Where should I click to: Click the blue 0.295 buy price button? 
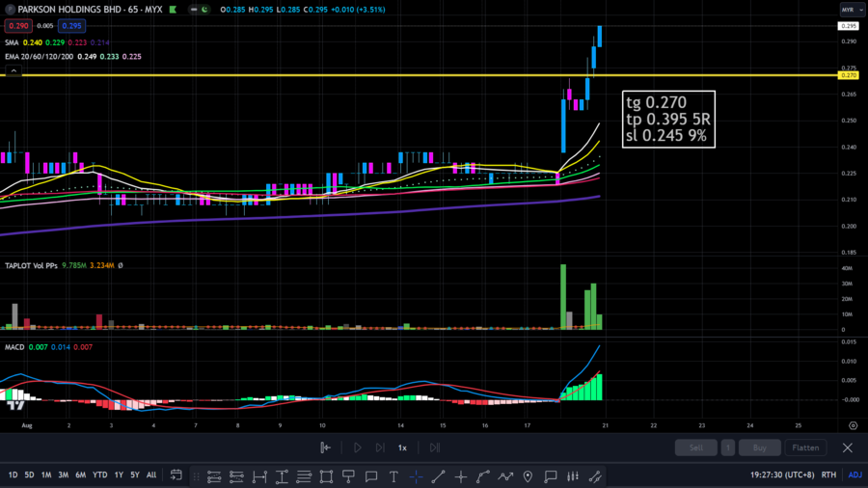click(71, 26)
